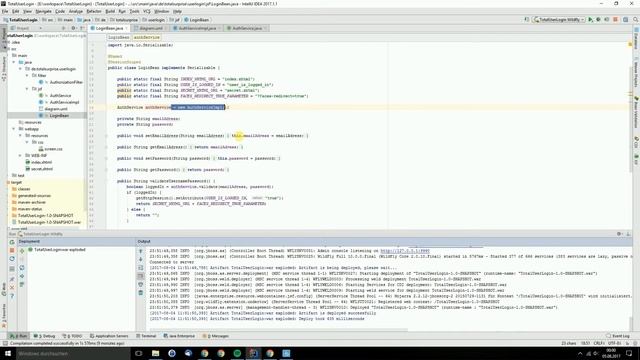Click the deploy all icon beside the Deployment list
The width and height of the screenshot is (640, 360).
pyautogui.click(x=22, y=251)
